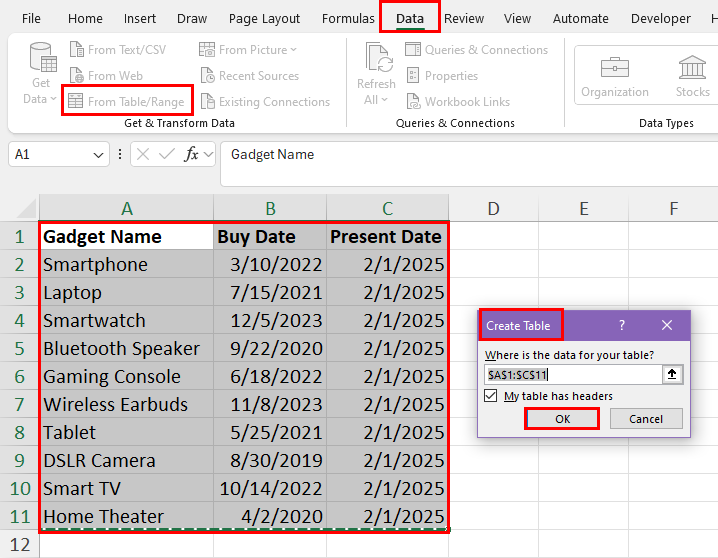Select the Present Date header cell

tap(387, 236)
